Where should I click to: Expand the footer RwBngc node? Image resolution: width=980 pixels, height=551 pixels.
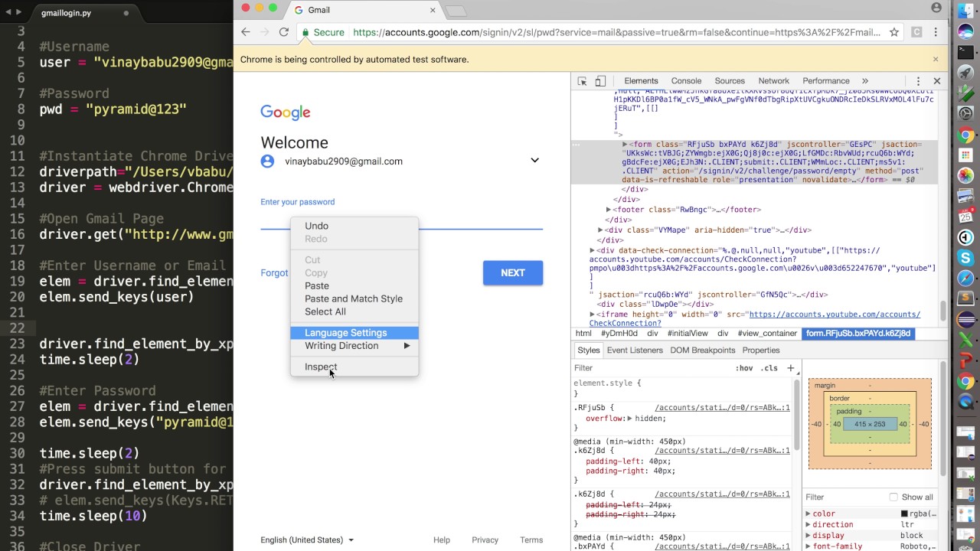[608, 210]
